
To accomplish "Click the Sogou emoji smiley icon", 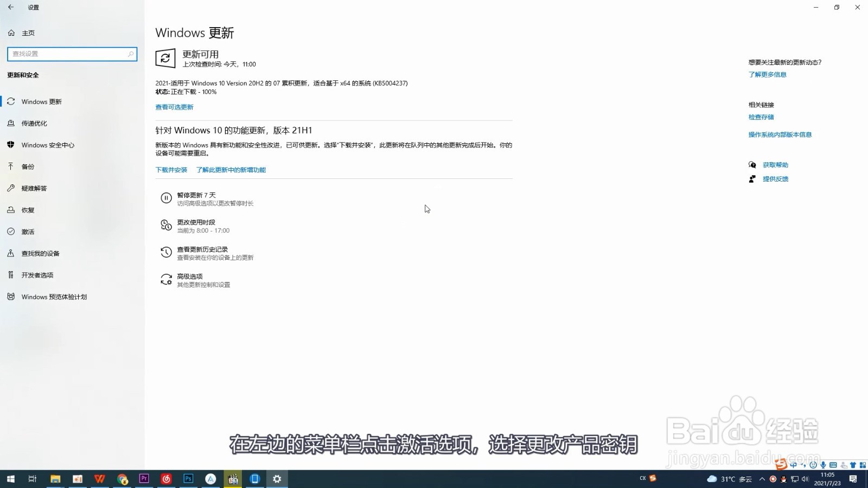I will pos(813,465).
